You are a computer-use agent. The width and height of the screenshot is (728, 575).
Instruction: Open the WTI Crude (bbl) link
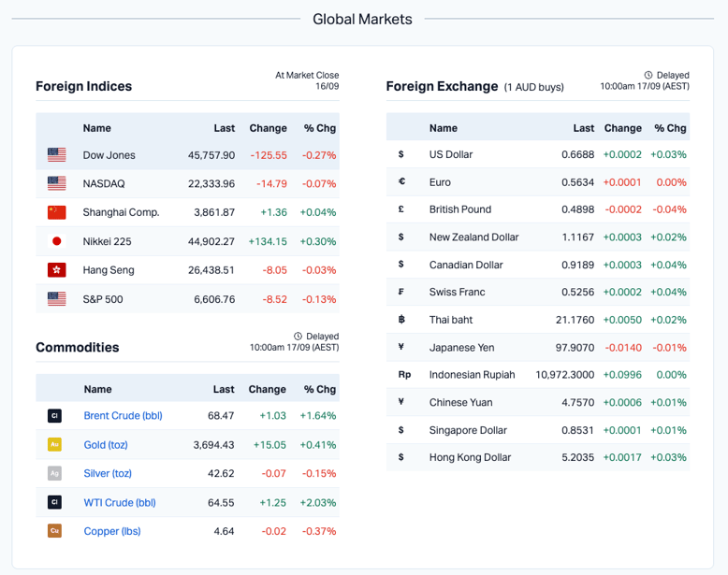click(120, 502)
